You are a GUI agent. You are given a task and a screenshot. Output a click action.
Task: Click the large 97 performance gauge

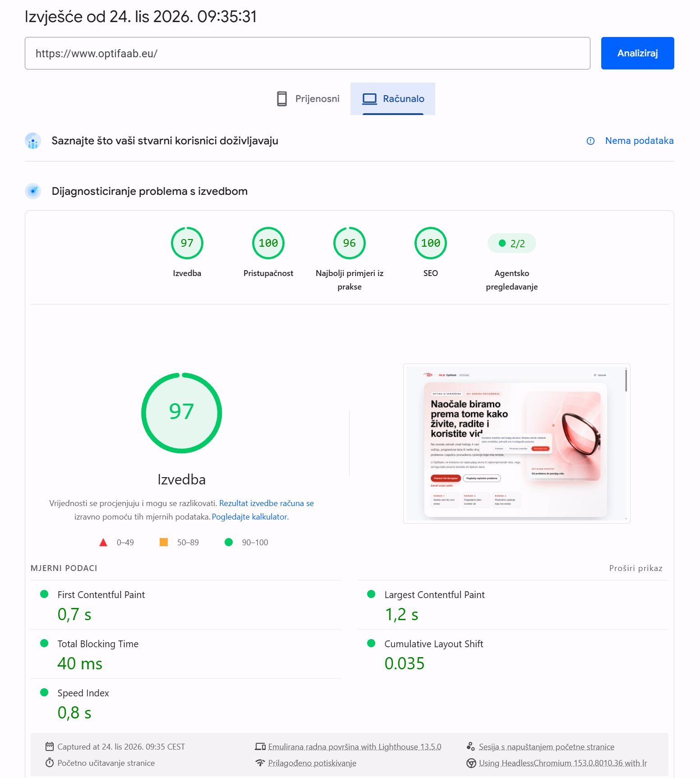[182, 413]
